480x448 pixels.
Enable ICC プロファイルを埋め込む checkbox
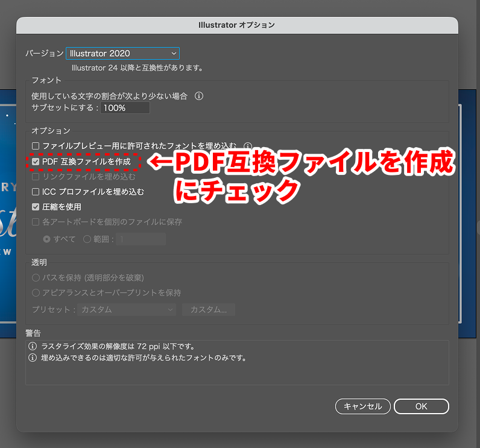36,192
